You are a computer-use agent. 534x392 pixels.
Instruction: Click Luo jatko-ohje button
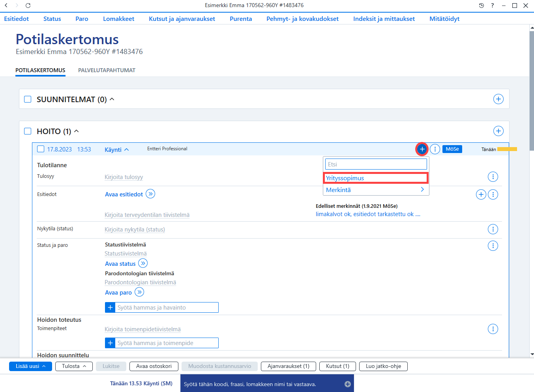pyautogui.click(x=383, y=366)
